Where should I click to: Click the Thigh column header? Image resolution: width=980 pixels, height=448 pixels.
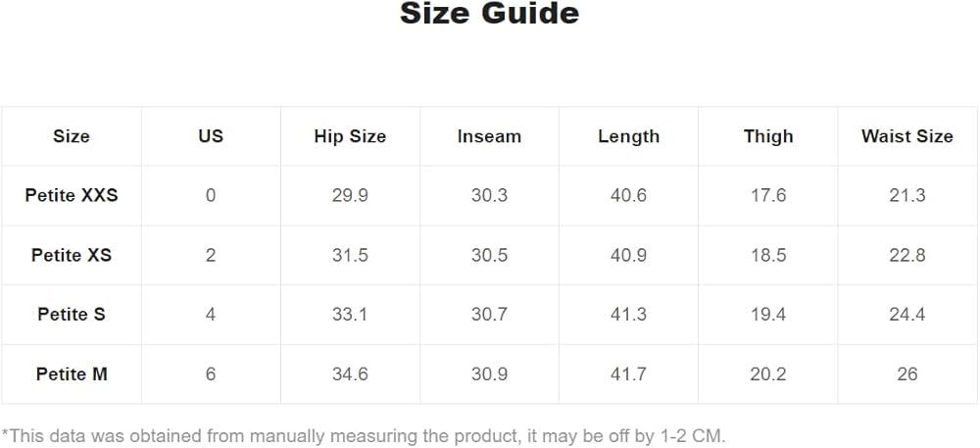click(x=768, y=136)
